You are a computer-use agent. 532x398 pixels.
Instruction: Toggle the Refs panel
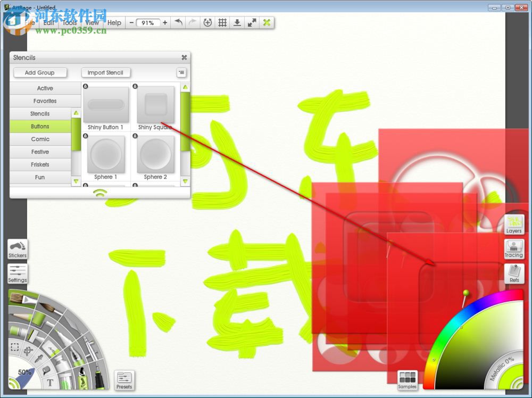[514, 273]
